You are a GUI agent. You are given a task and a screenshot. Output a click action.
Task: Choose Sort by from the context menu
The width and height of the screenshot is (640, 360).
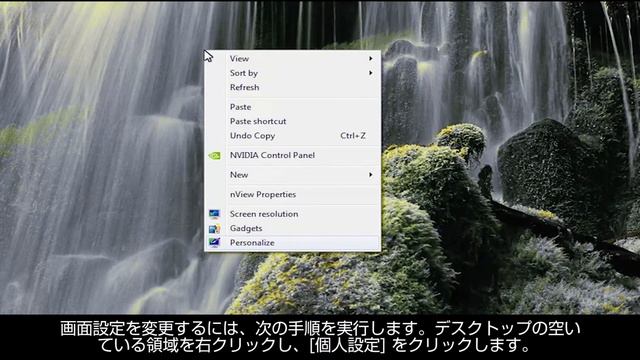coord(292,73)
